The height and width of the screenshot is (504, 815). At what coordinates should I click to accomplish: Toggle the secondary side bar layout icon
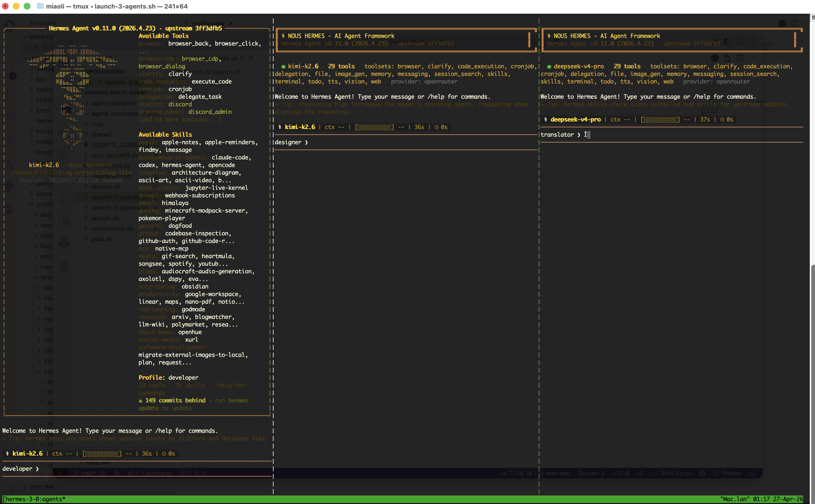point(752,41)
